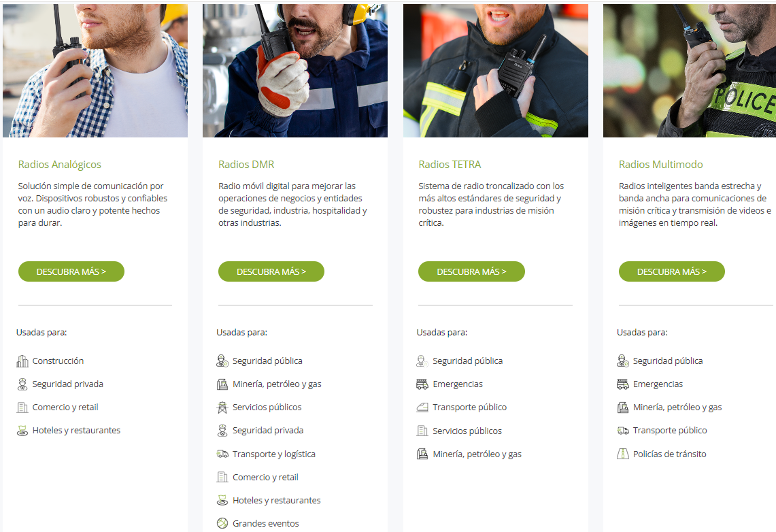Open Descubra Más for Radios DMR
The image size is (776, 532).
click(x=271, y=271)
